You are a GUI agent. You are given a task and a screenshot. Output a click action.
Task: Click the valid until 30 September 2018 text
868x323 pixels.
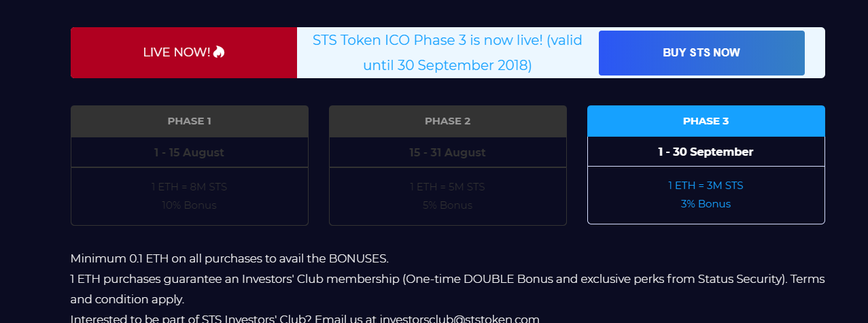point(447,66)
